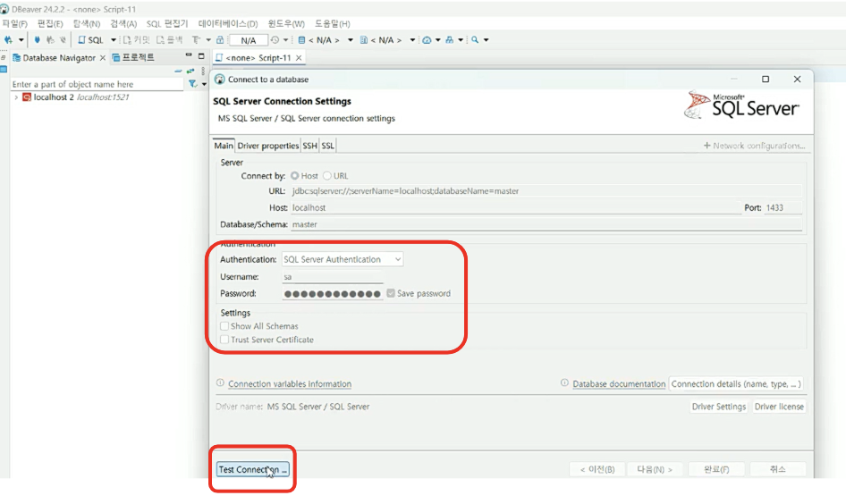Select the URL connect-by radio button
Viewport: 846px width, 504px height.
327,176
